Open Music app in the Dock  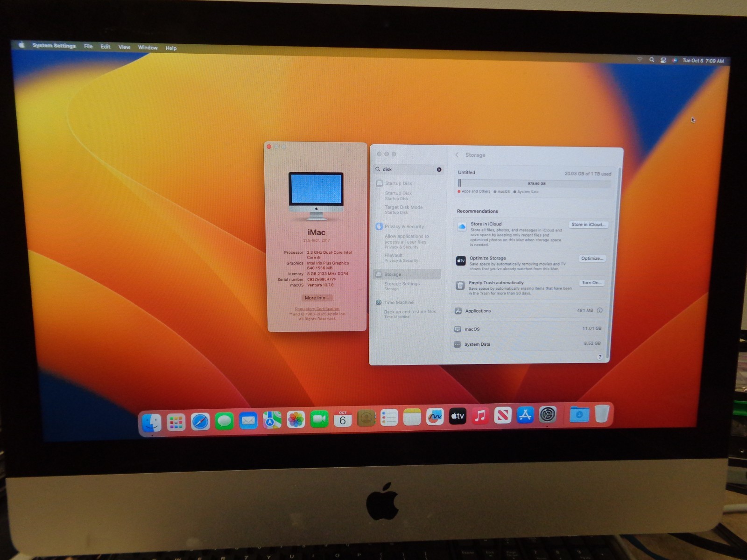pos(480,415)
